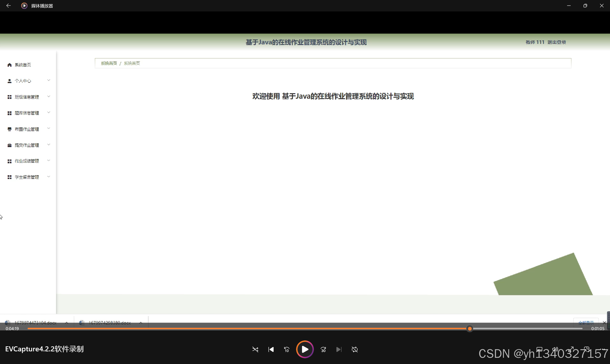This screenshot has height=364, width=610.
Task: Click the 布置作业管理 sidebar icon
Action: pyautogui.click(x=10, y=129)
